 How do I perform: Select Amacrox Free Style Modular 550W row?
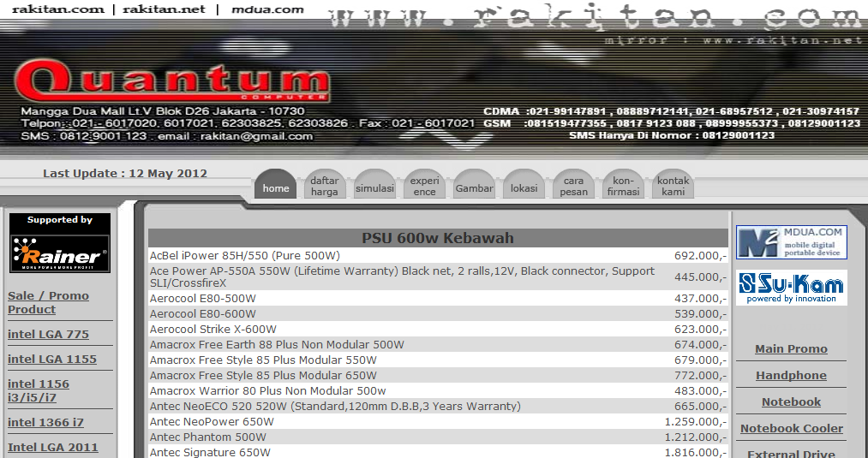[x=438, y=360]
